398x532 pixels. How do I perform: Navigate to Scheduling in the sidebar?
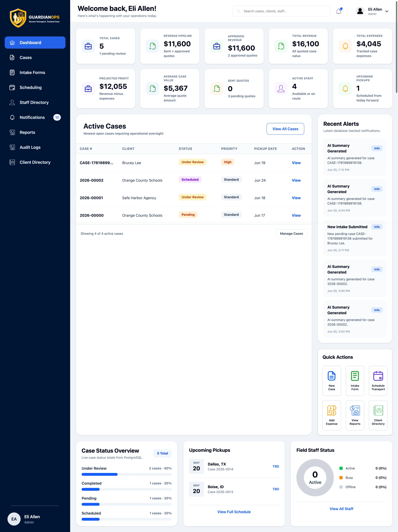35,87
